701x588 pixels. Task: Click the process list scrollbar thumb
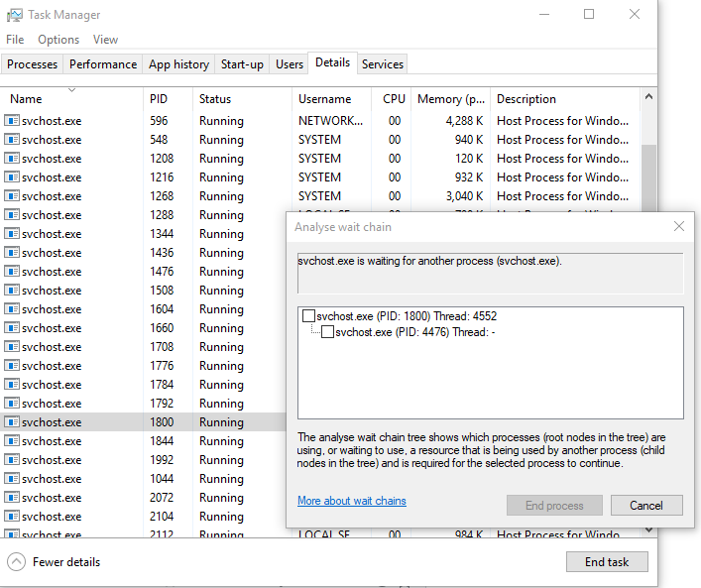[648, 177]
